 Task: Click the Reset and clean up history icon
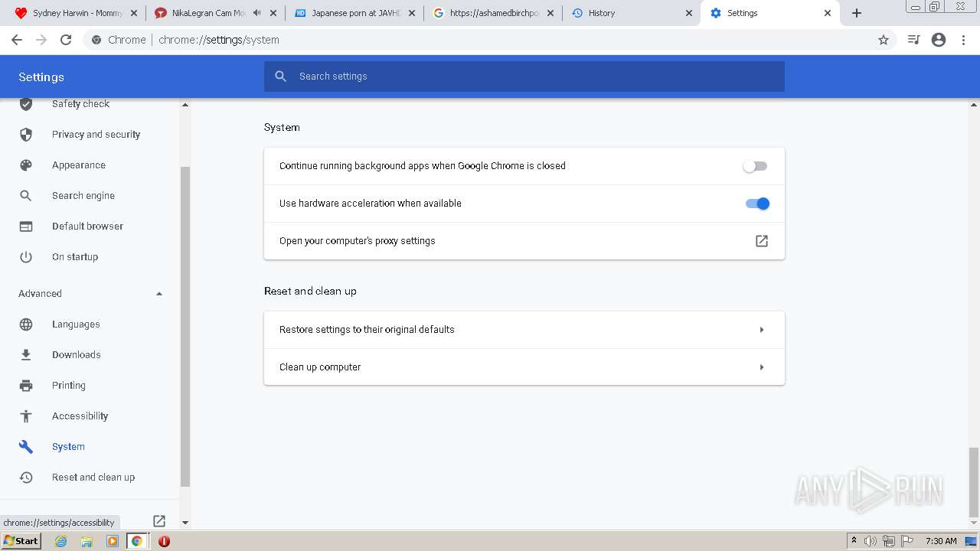tap(26, 478)
